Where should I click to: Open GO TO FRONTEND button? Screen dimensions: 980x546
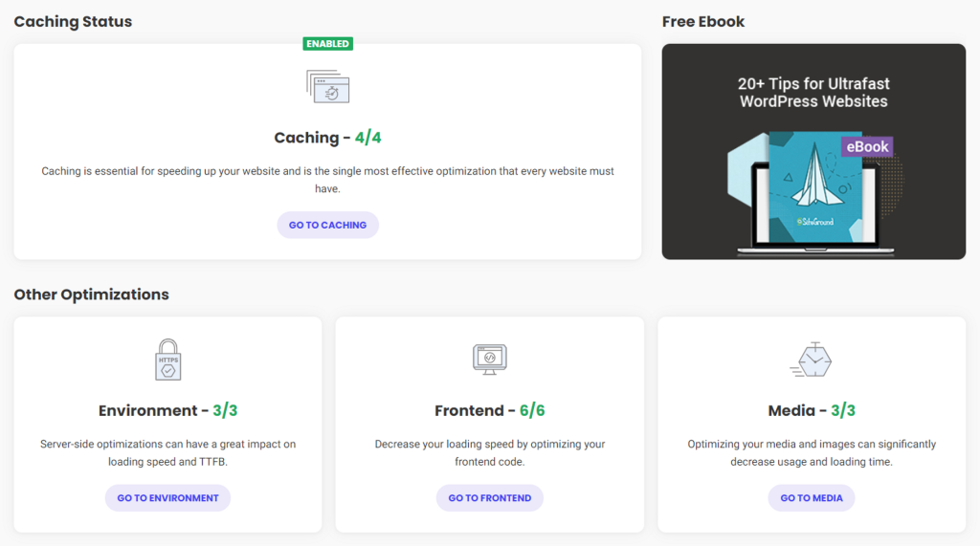click(x=489, y=498)
